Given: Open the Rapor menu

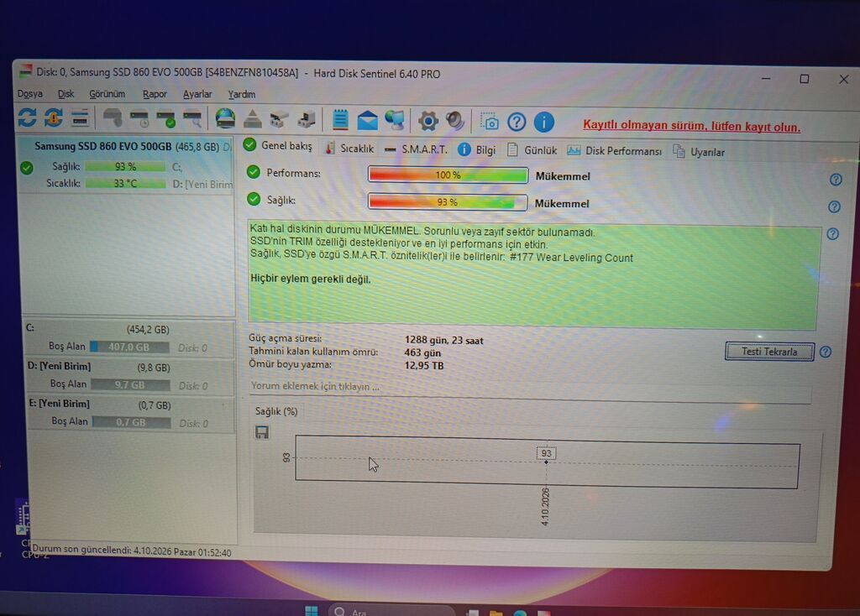Looking at the screenshot, I should (x=155, y=94).
